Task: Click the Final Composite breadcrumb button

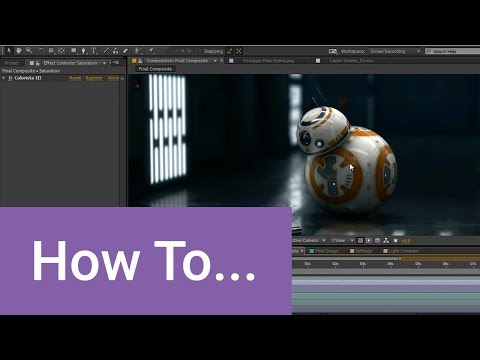Action: (x=155, y=69)
